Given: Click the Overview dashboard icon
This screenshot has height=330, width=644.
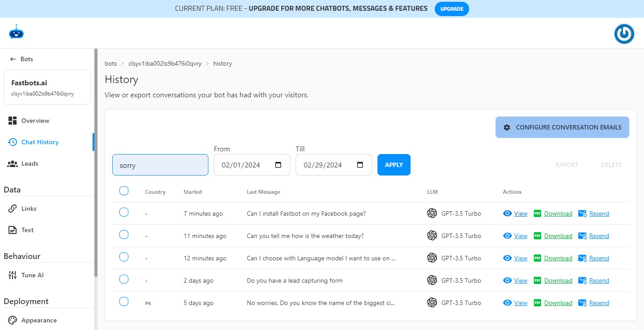Looking at the screenshot, I should click(x=13, y=121).
